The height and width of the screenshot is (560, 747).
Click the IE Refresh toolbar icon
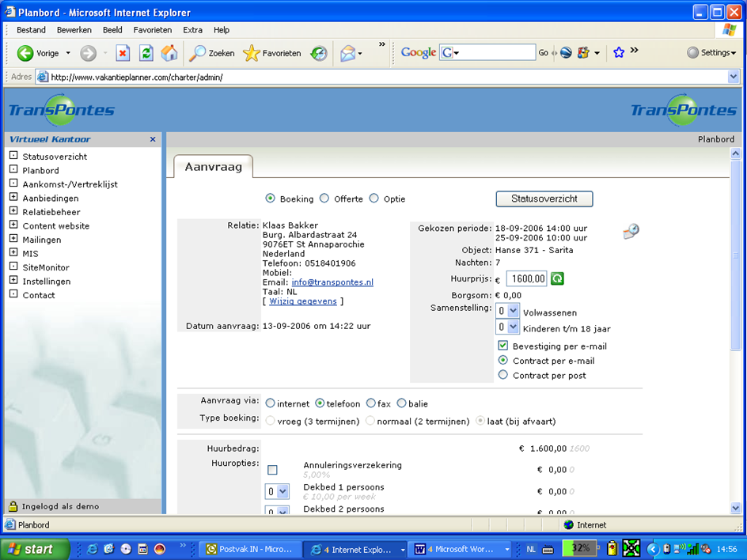coord(146,53)
